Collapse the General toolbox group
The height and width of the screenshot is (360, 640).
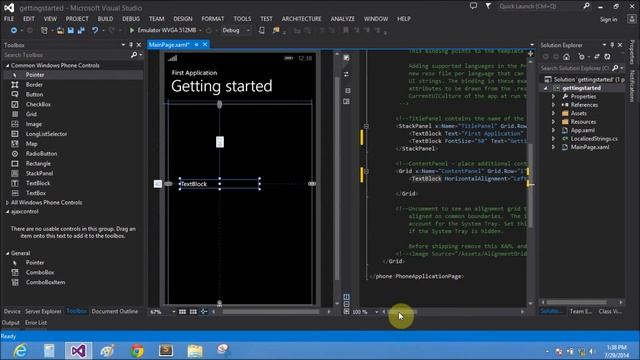(7, 253)
